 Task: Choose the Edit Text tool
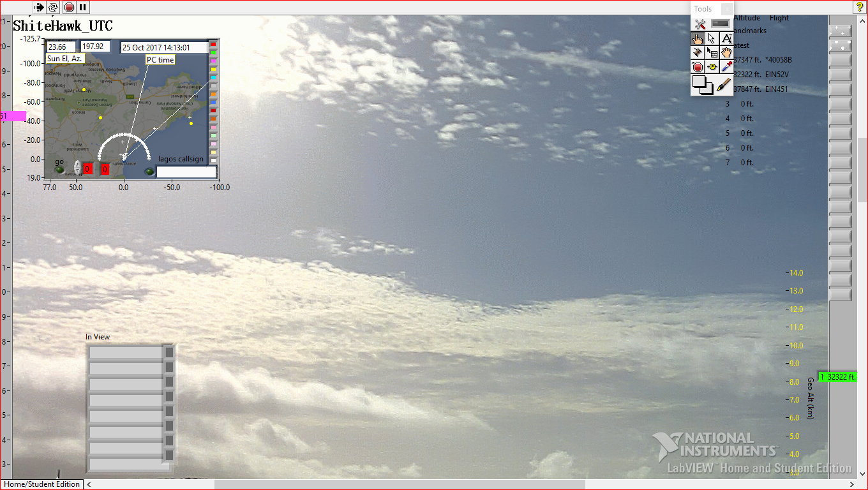pos(726,38)
